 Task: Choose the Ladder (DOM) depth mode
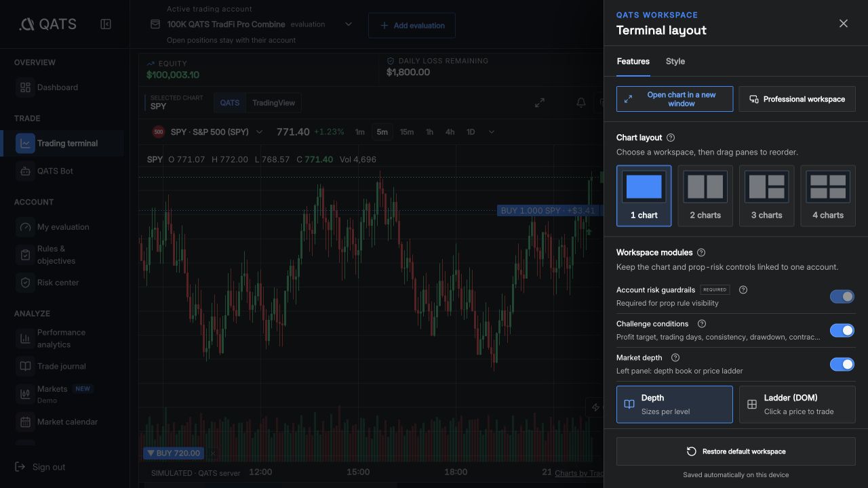[797, 405]
